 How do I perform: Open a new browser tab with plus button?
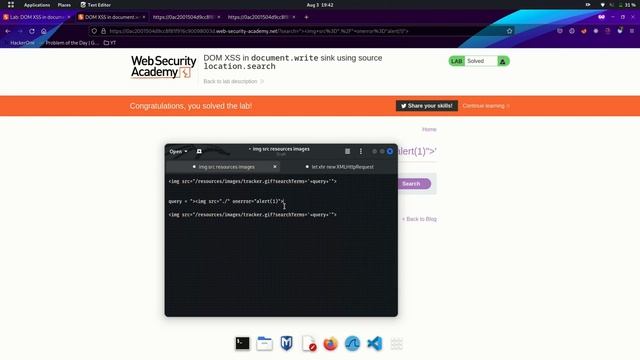[x=306, y=17]
